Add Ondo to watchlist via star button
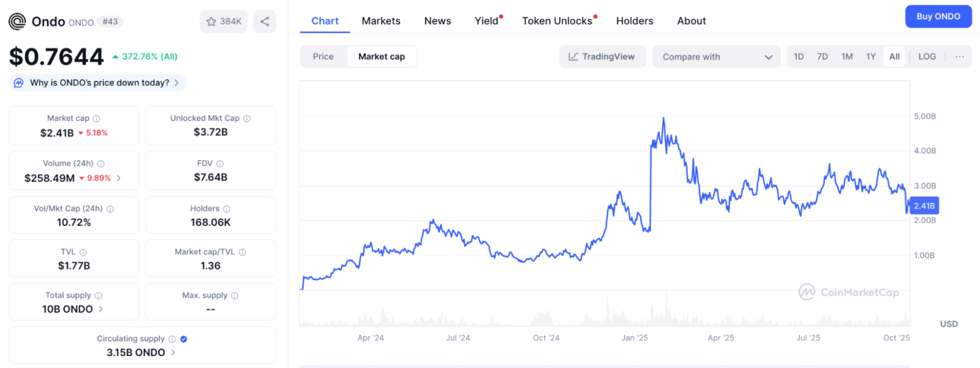The height and width of the screenshot is (368, 980). pos(224,21)
